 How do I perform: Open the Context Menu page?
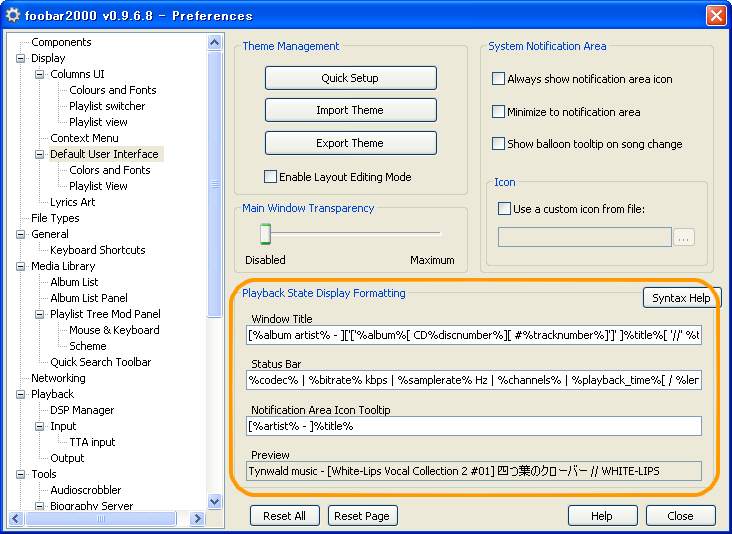pos(84,138)
